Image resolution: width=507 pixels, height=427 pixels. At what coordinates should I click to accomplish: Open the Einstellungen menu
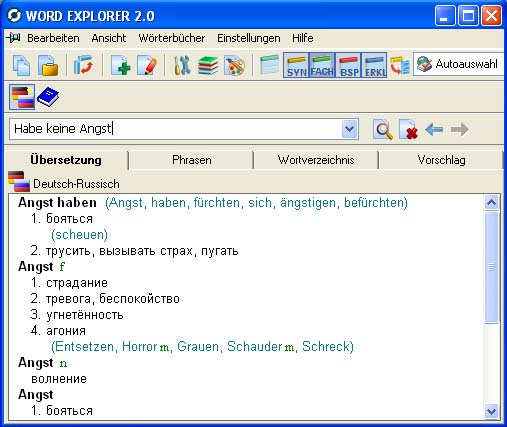249,38
